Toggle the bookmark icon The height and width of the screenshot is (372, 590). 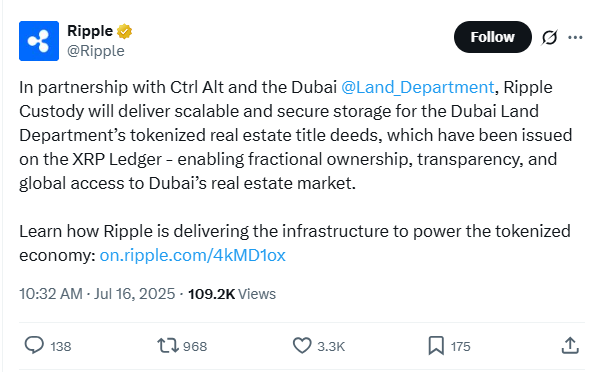436,346
